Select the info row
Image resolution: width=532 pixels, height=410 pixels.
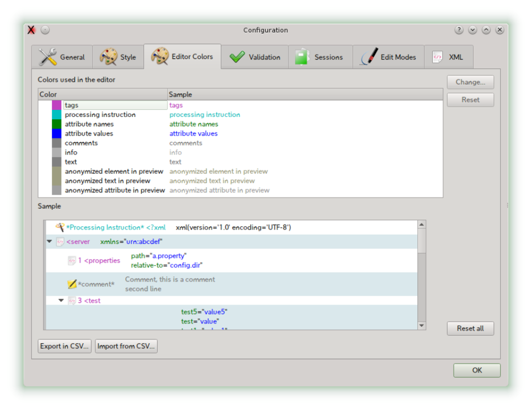pos(240,152)
